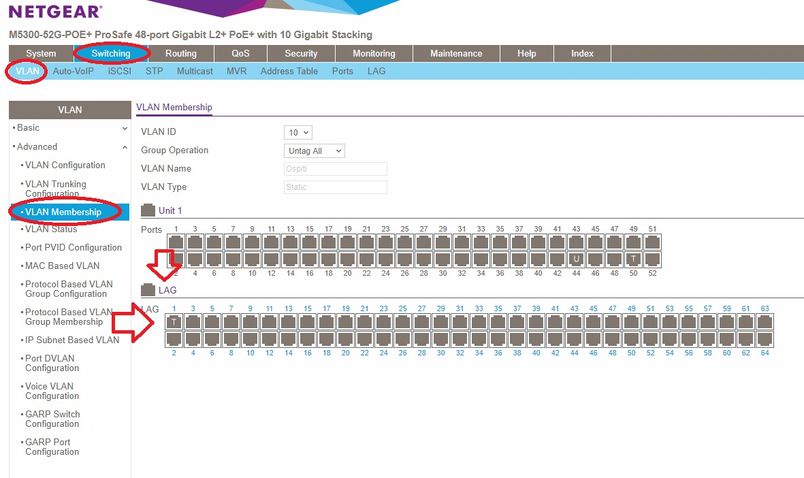This screenshot has width=804, height=478.
Task: Toggle Unit 1 port 43 membership
Action: 576,242
